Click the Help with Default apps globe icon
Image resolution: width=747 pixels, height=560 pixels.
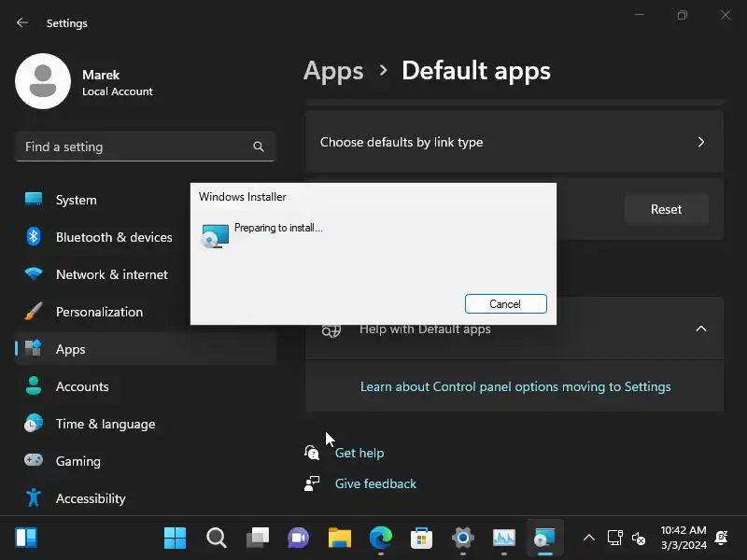pos(331,329)
